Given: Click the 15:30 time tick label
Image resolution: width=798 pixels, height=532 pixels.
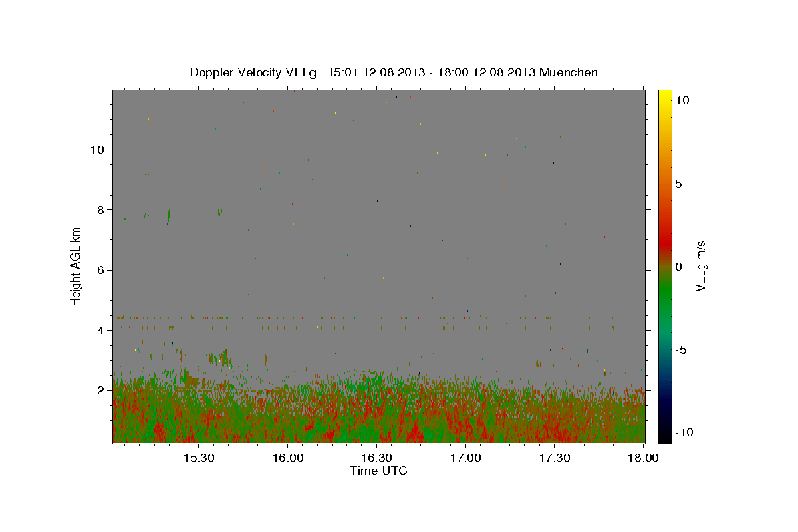Looking at the screenshot, I should tap(198, 458).
